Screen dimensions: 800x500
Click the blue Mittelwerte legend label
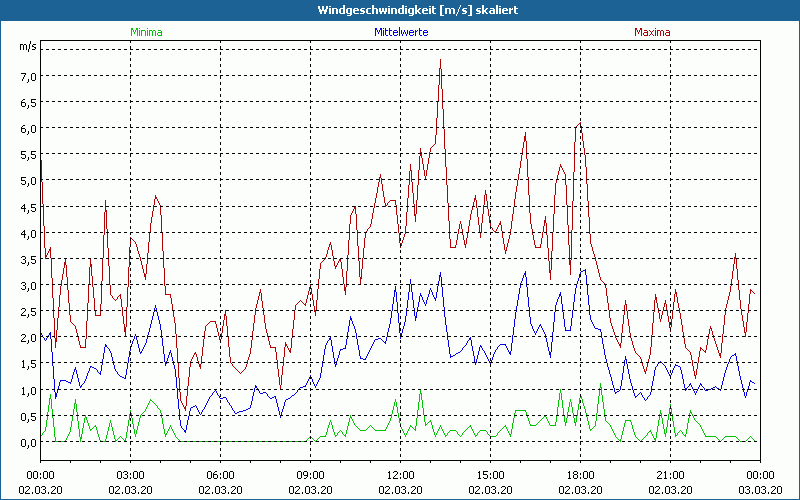pos(401,32)
